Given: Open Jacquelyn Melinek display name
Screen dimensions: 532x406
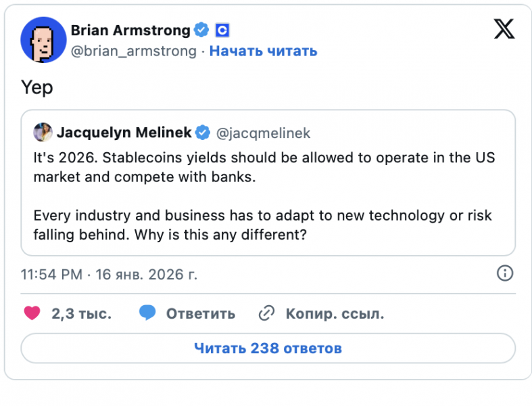Looking at the screenshot, I should pos(124,133).
